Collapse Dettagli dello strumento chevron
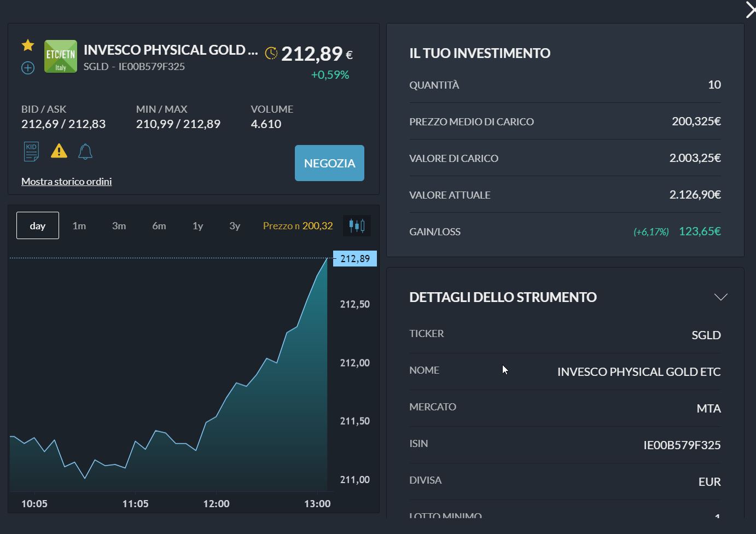Screen dimensions: 756x534 (x=720, y=297)
